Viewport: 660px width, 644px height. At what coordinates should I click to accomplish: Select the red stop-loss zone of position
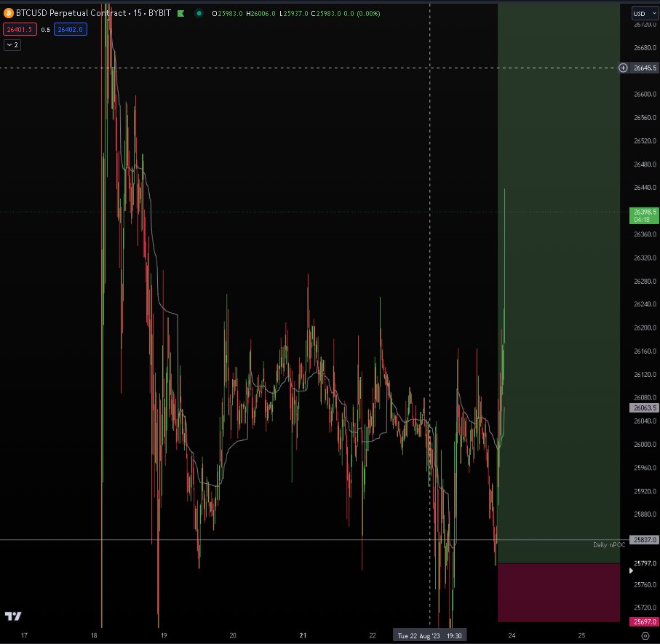coord(559,592)
